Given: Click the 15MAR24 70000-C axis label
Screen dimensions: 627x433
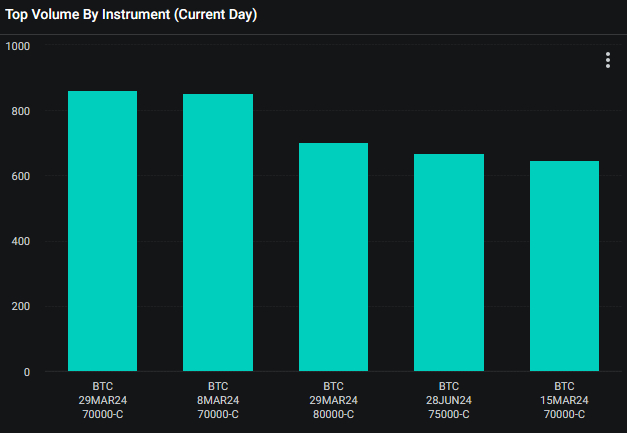Looking at the screenshot, I should pyautogui.click(x=564, y=400).
